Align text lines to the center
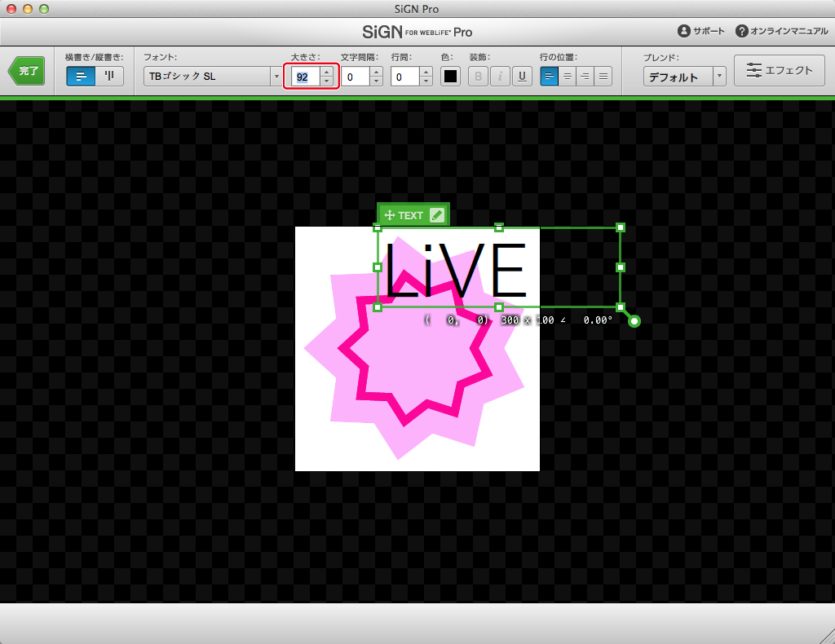 (568, 77)
